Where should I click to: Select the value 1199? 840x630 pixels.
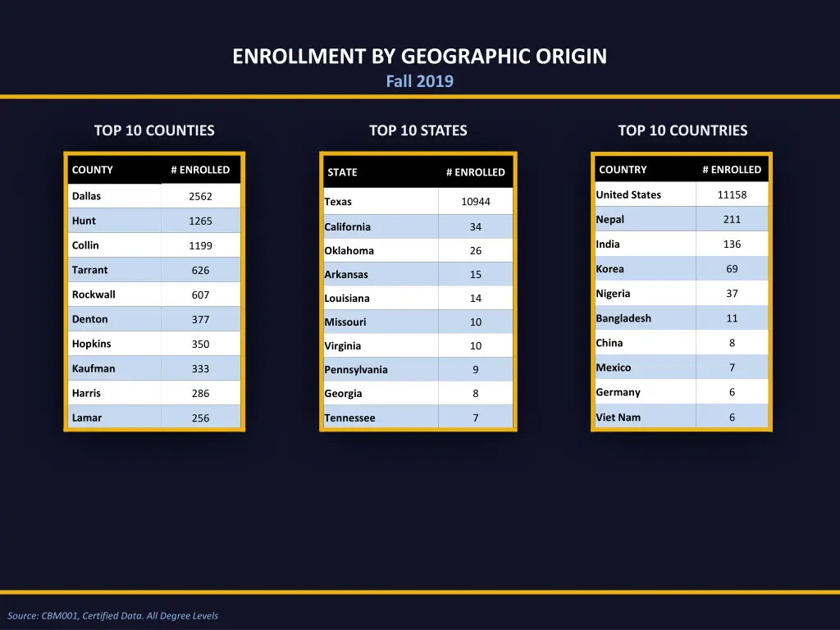(x=200, y=245)
